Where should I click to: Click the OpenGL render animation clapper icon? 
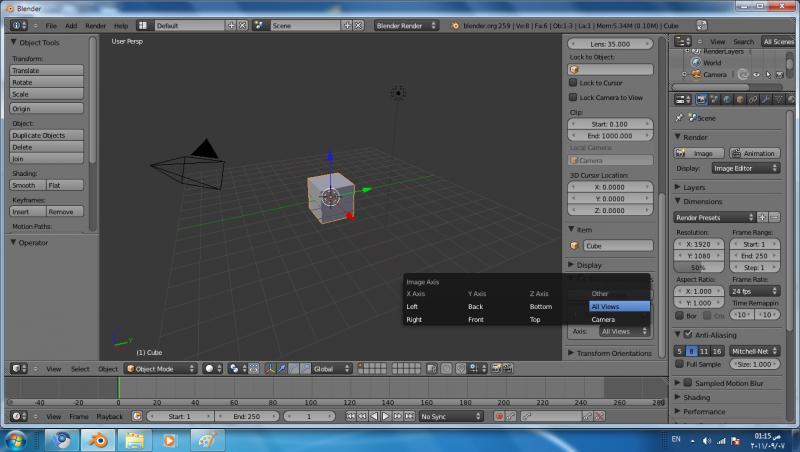pos(507,368)
